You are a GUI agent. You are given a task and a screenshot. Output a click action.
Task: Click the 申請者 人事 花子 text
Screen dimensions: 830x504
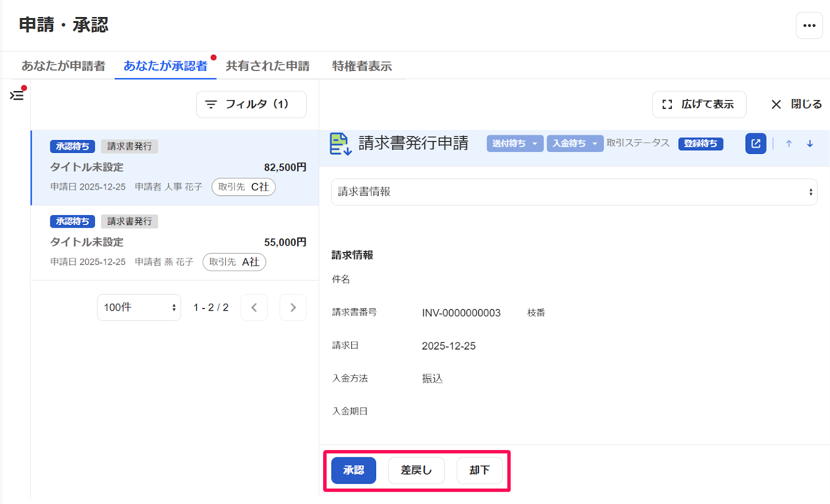coord(169,187)
